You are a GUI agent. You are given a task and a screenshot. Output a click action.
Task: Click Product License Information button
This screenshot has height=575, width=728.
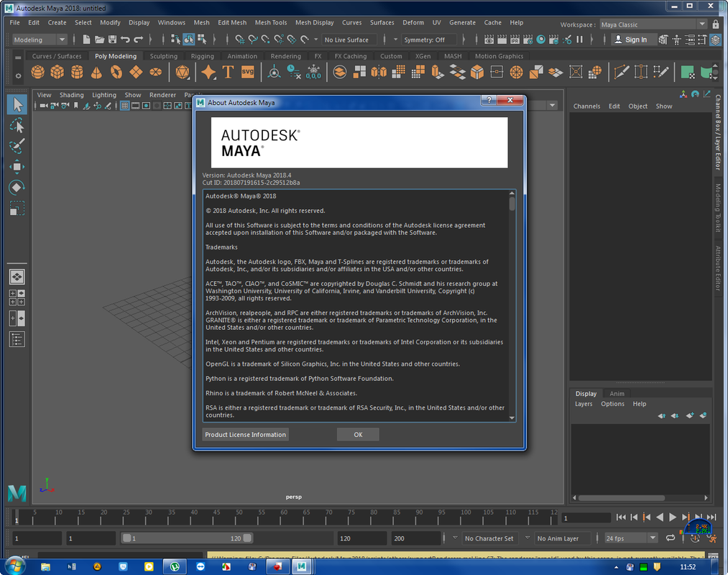[x=246, y=434]
